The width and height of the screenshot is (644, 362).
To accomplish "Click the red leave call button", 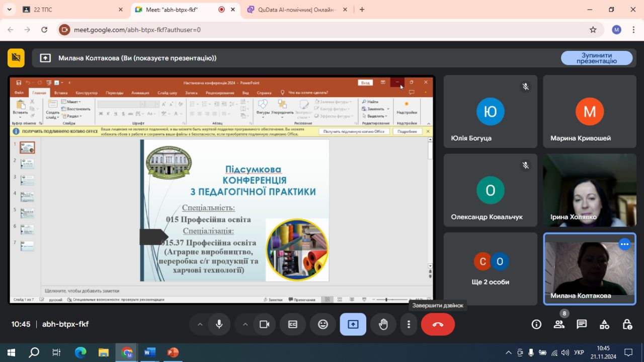I will click(x=438, y=324).
